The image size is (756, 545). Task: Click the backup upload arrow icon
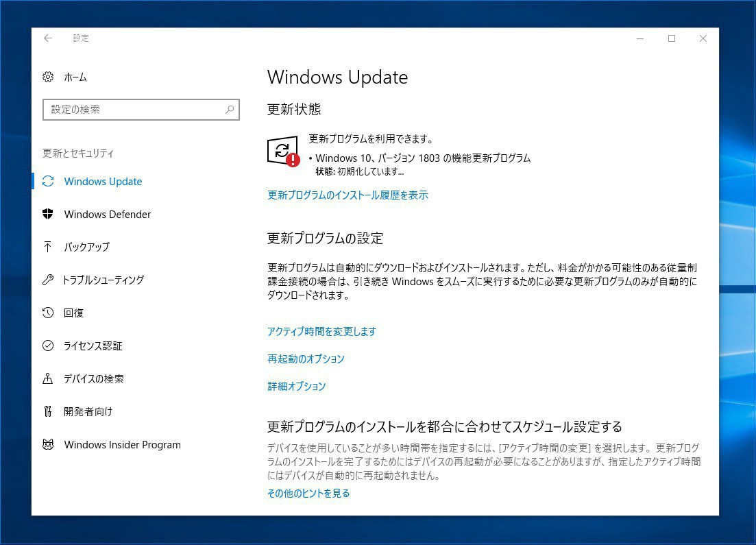[x=48, y=247]
